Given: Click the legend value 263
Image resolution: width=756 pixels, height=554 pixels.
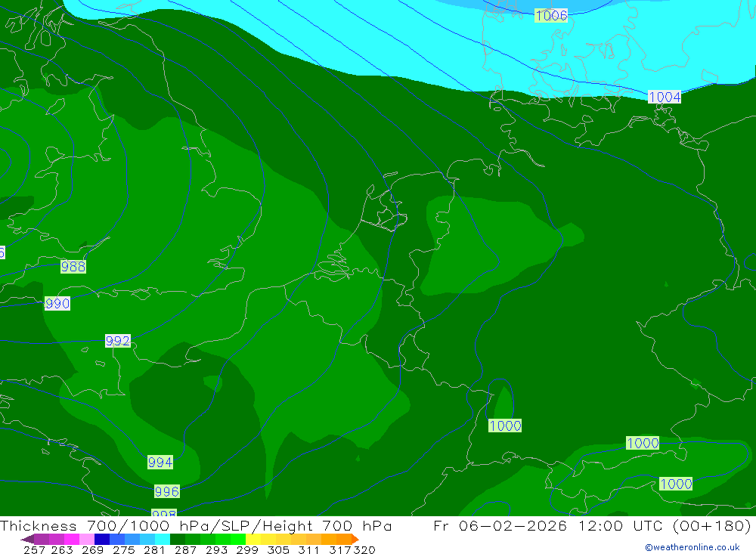Looking at the screenshot, I should click(62, 549).
